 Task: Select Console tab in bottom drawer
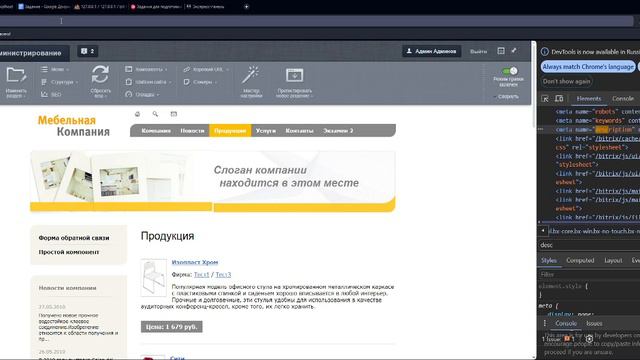[566, 324]
